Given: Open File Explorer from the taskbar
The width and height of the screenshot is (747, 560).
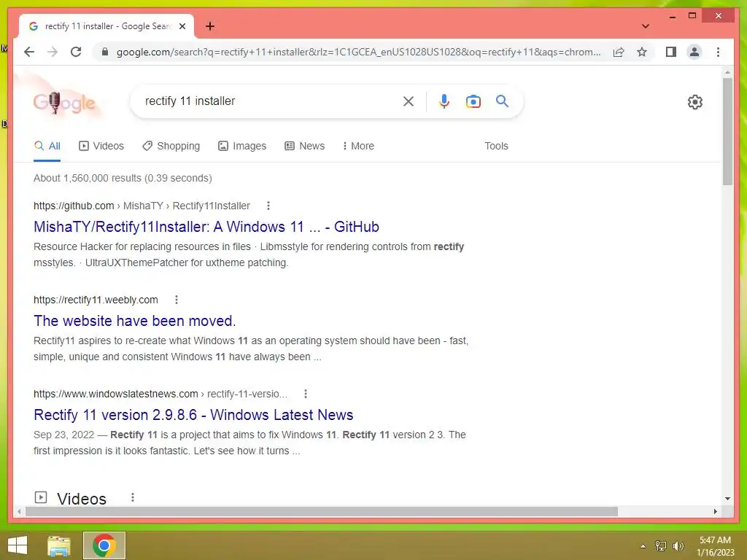Looking at the screenshot, I should (x=59, y=545).
